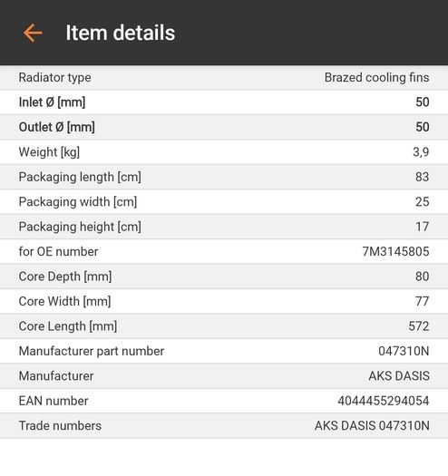Tap OE number 7M3145805
This screenshot has height=476, width=448.
pyautogui.click(x=395, y=252)
